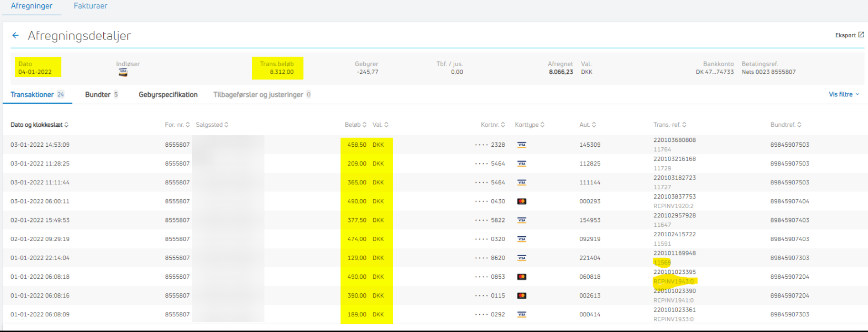Image resolution: width=868 pixels, height=332 pixels.
Task: Sort by Bundtref. column header
Action: (x=786, y=125)
